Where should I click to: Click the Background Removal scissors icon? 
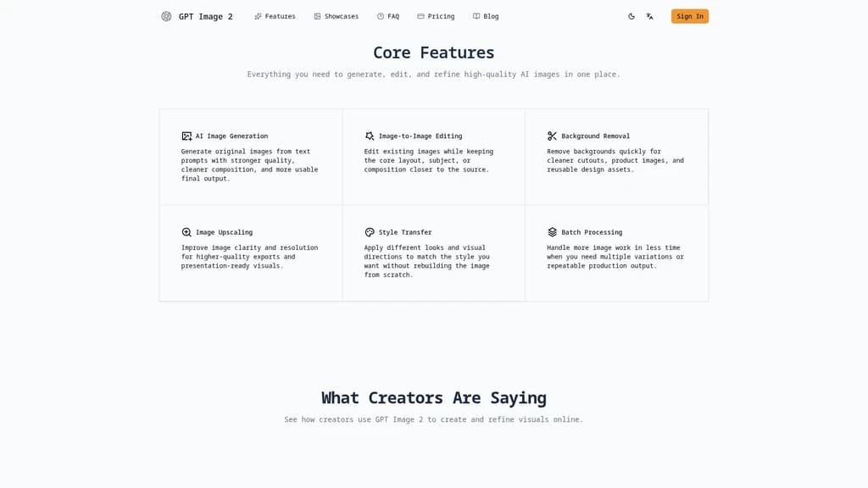coord(552,136)
